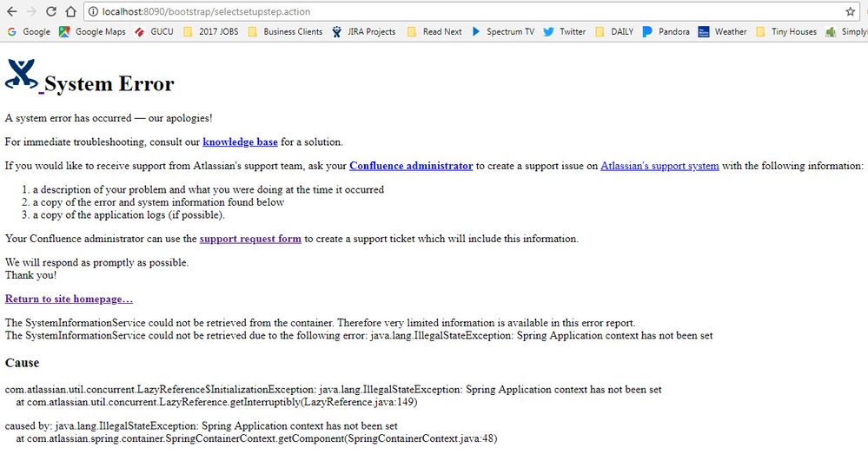868x454 pixels.
Task: Click Return to site homepage link
Action: [x=69, y=299]
